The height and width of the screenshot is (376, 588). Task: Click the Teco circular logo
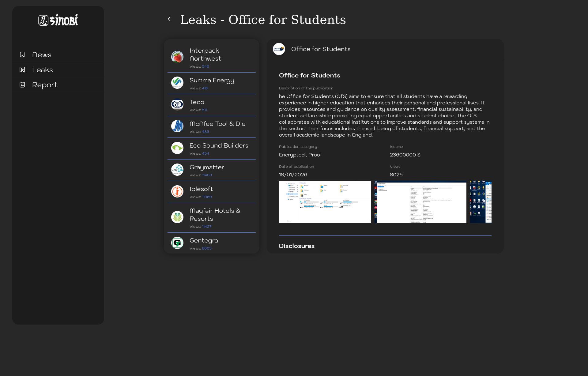point(177,105)
